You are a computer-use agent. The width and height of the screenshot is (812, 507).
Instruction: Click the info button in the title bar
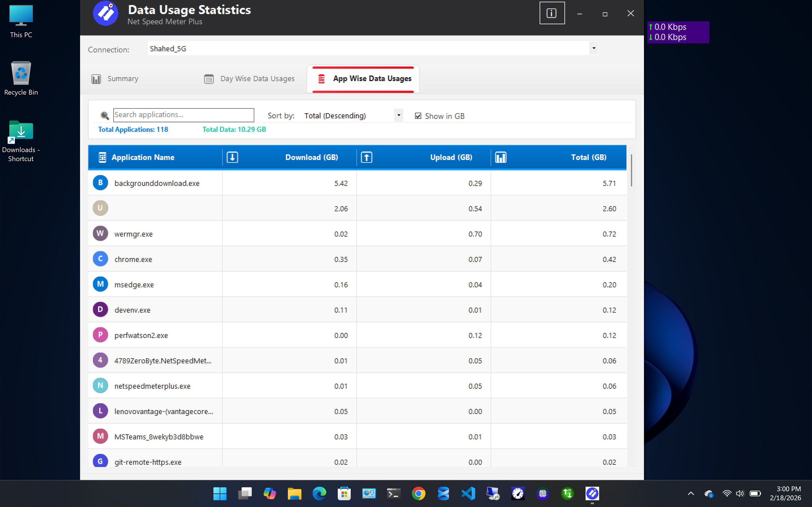(x=551, y=13)
